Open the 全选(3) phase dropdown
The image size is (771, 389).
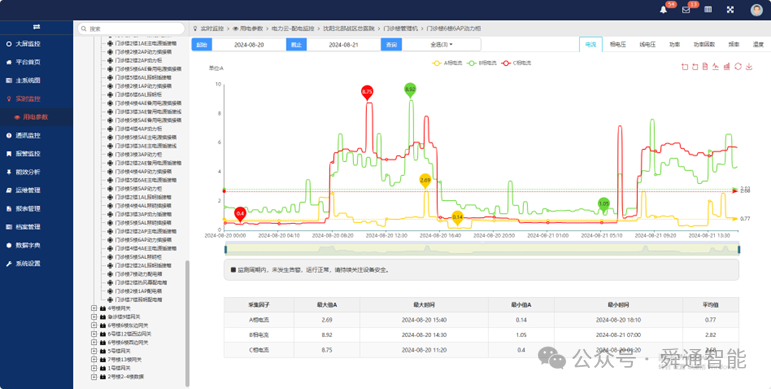tap(442, 44)
